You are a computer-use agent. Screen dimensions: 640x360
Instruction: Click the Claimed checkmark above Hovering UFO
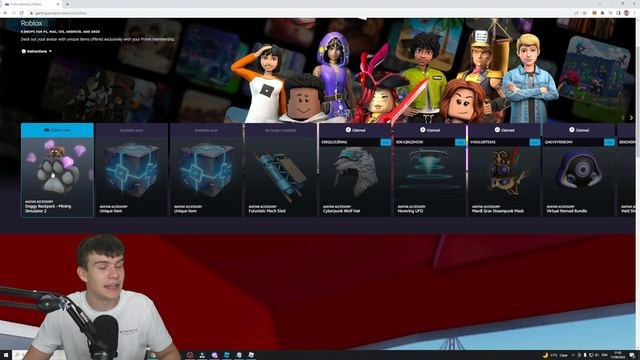coord(422,130)
